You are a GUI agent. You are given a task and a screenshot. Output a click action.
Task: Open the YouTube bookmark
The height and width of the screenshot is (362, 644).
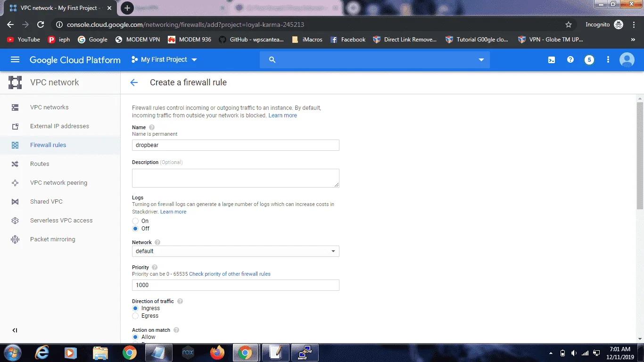coord(24,40)
